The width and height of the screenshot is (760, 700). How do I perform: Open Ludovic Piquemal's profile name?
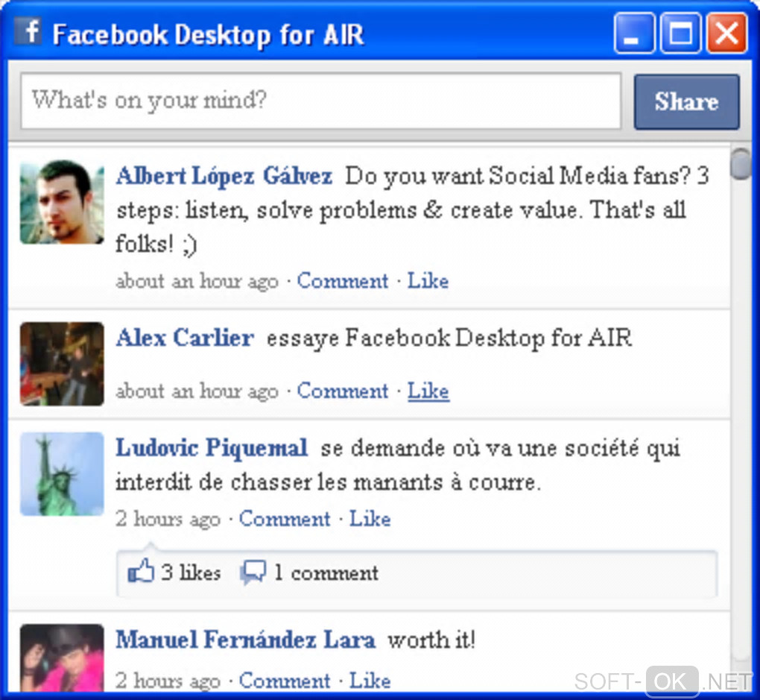[212, 448]
